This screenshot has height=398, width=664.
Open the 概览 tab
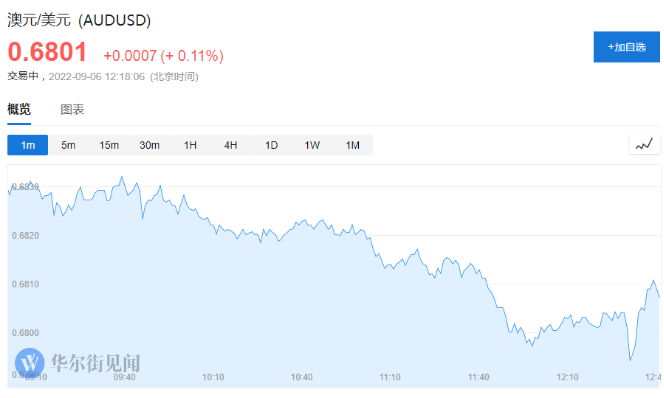tap(19, 109)
